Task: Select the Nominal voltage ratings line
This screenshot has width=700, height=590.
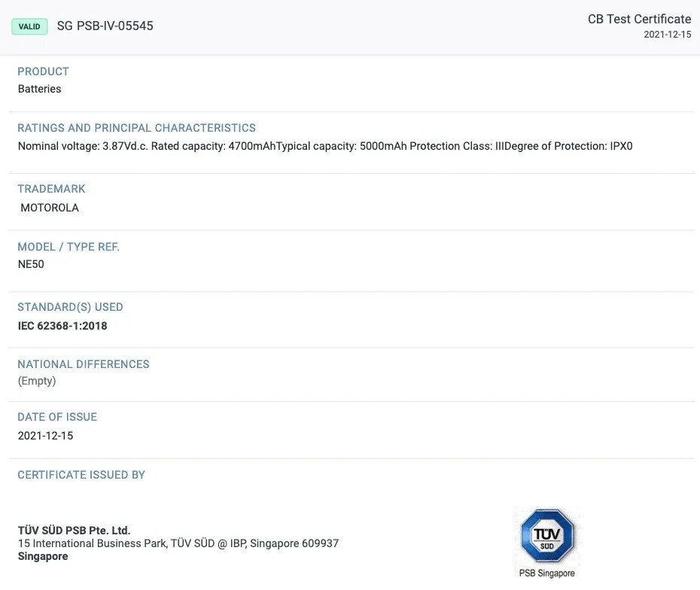Action: click(325, 146)
